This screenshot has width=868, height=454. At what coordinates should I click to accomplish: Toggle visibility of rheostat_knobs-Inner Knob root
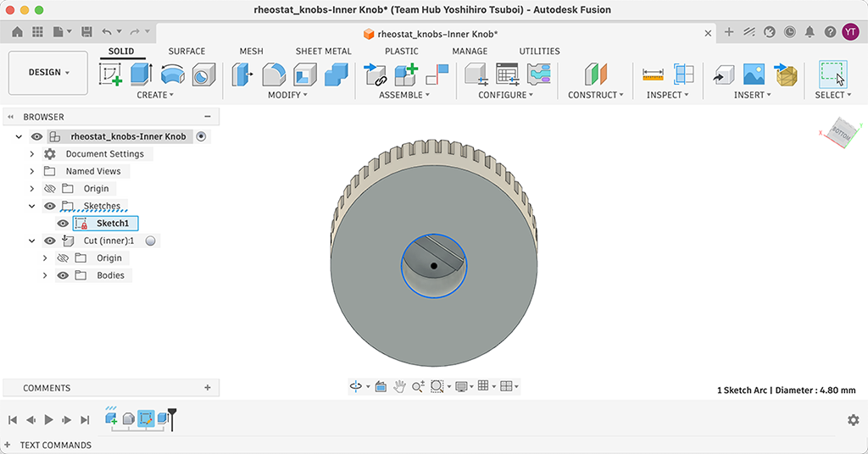coord(36,136)
